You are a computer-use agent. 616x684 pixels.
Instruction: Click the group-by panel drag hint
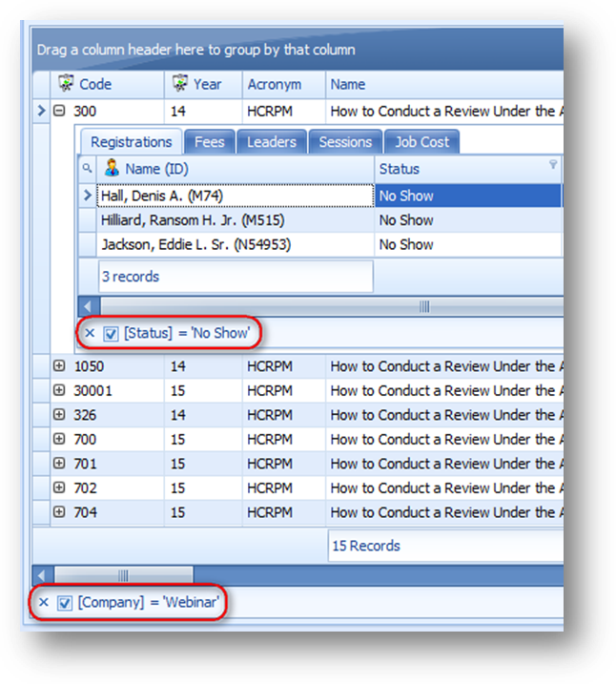point(195,50)
